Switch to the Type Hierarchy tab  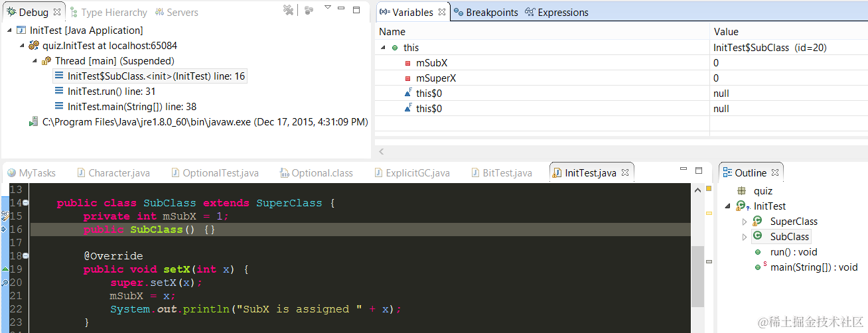[x=108, y=12]
